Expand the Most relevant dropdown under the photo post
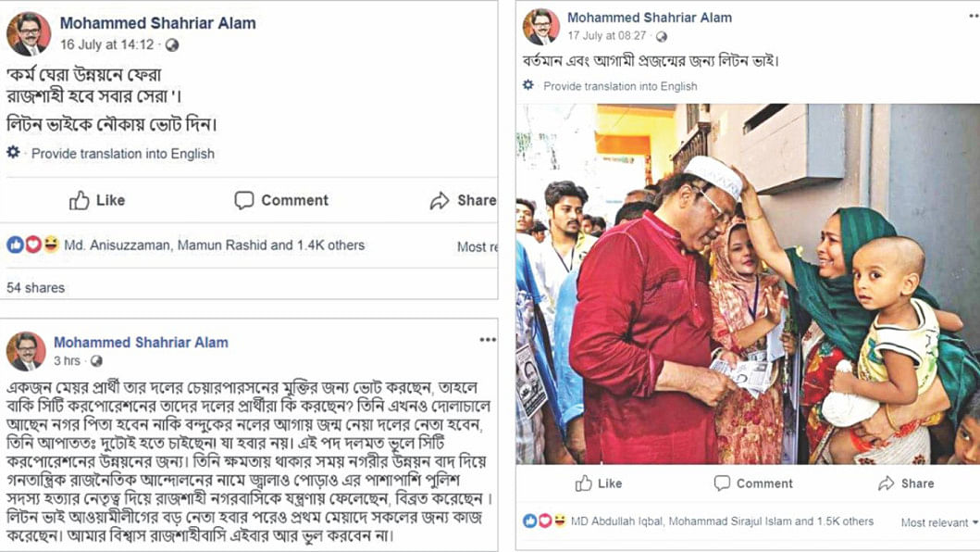The width and height of the screenshot is (980, 552). coord(939,522)
